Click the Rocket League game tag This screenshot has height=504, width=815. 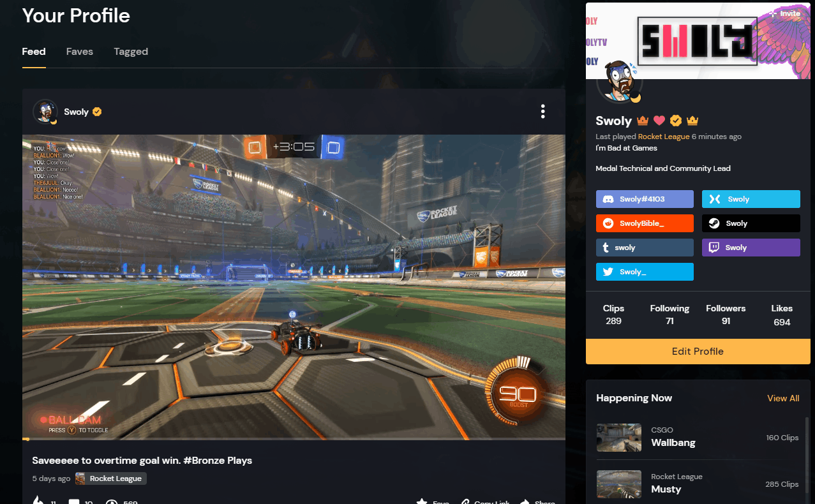[x=110, y=478]
